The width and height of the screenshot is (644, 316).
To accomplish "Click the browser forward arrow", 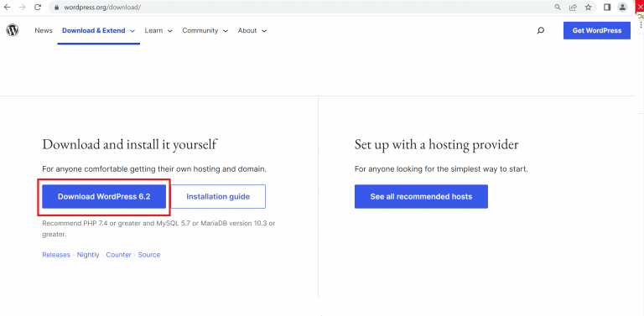I will click(x=22, y=7).
